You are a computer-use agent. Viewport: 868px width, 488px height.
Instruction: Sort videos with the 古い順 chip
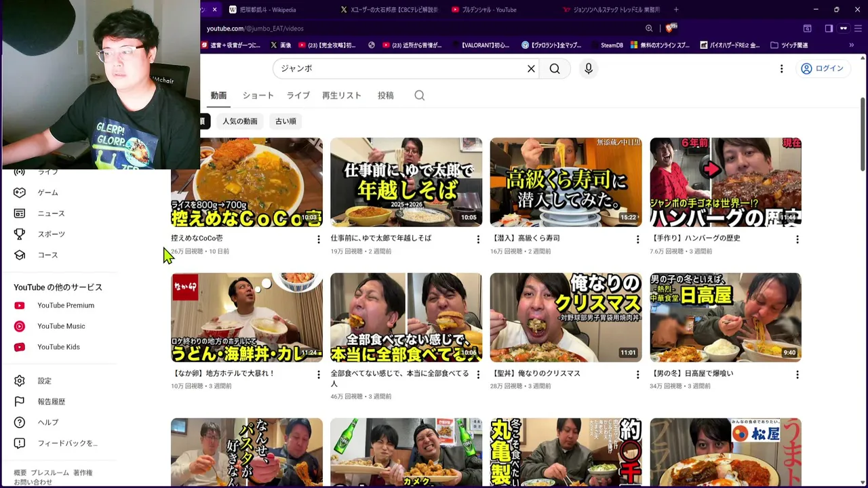point(285,121)
